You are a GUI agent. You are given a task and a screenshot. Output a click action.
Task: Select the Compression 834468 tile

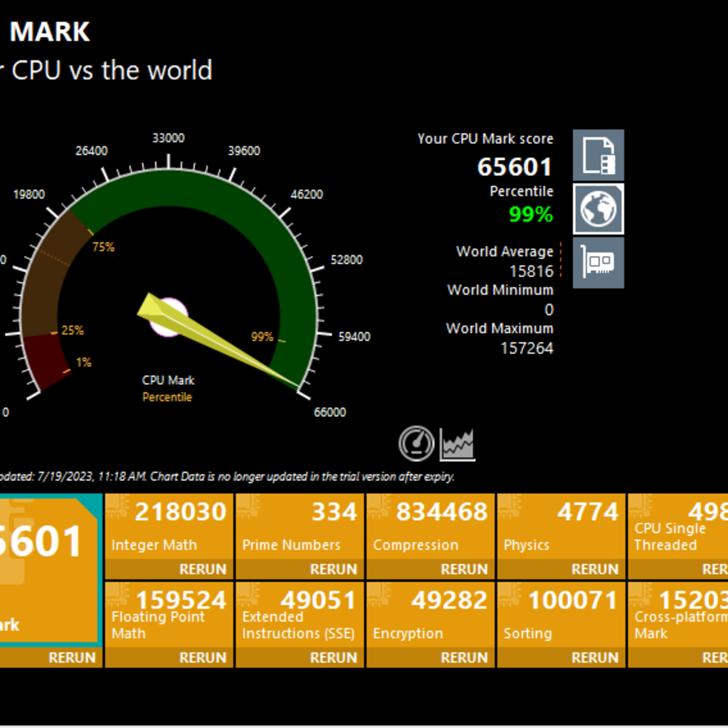click(x=430, y=526)
